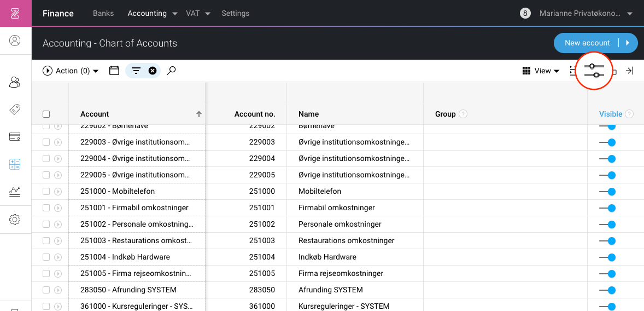Toggle visibility for Indkøb Hardware
The image size is (644, 311).
pos(607,257)
